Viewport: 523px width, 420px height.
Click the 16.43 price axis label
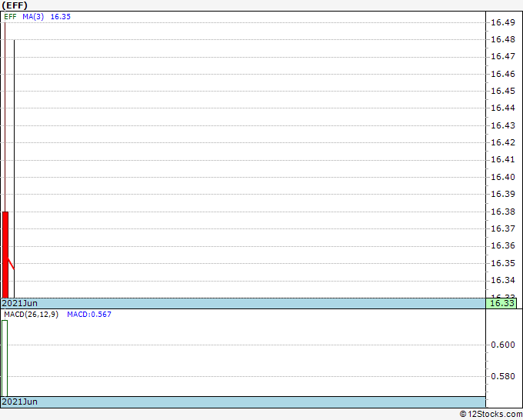tap(503, 125)
